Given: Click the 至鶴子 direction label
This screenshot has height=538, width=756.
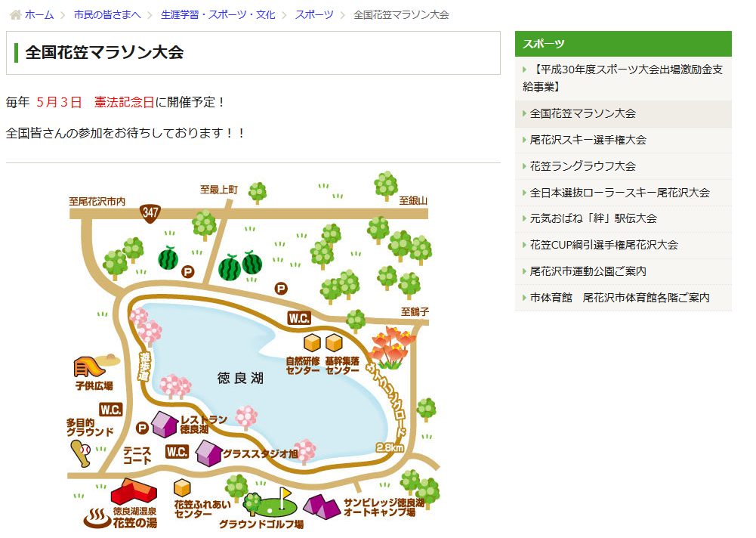Looking at the screenshot, I should pos(415,312).
